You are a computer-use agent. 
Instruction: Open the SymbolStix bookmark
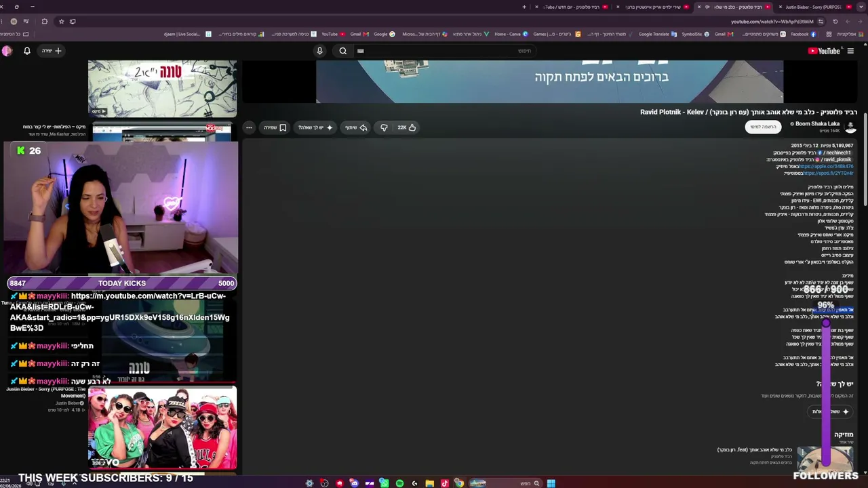pos(696,34)
